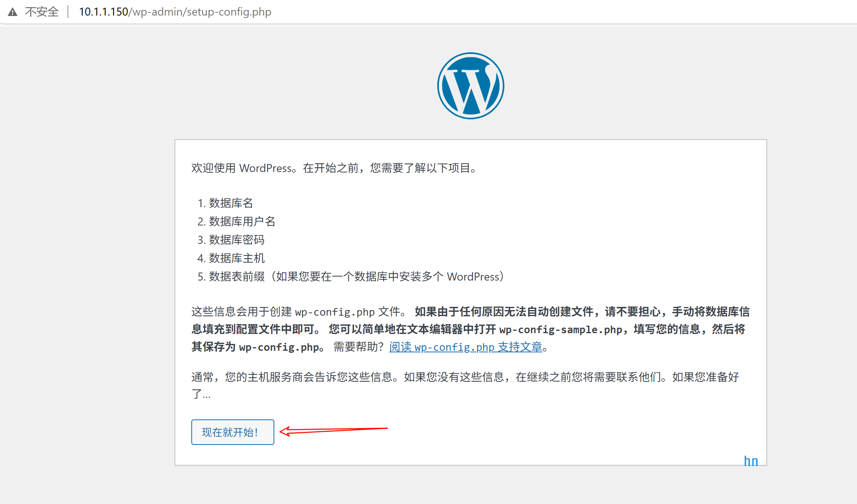Click the bold wp-config-sample.php filename text
857x504 pixels.
[x=560, y=330]
